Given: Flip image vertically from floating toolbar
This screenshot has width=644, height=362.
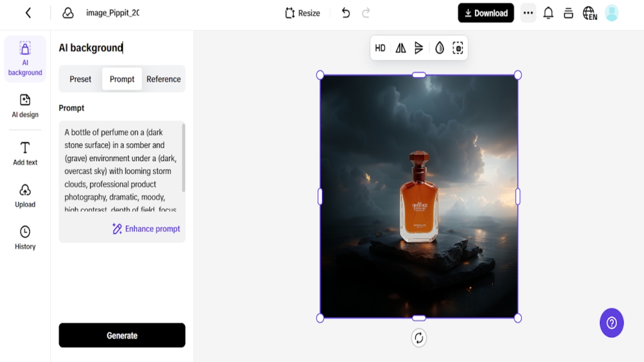Looking at the screenshot, I should pyautogui.click(x=419, y=48).
